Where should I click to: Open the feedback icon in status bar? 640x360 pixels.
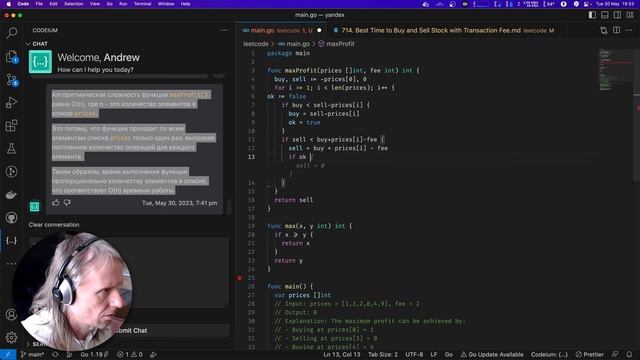(x=615, y=354)
